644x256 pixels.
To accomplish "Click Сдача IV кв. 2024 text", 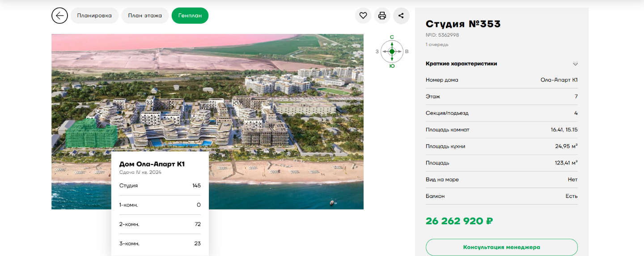I will (x=140, y=172).
